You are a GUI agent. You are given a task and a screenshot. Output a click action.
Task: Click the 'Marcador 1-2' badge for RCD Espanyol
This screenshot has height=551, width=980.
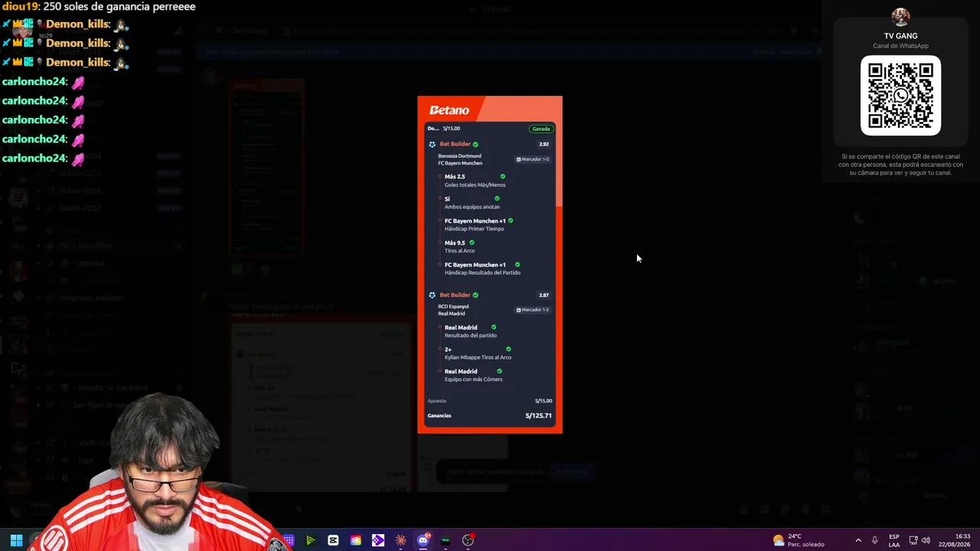point(533,310)
